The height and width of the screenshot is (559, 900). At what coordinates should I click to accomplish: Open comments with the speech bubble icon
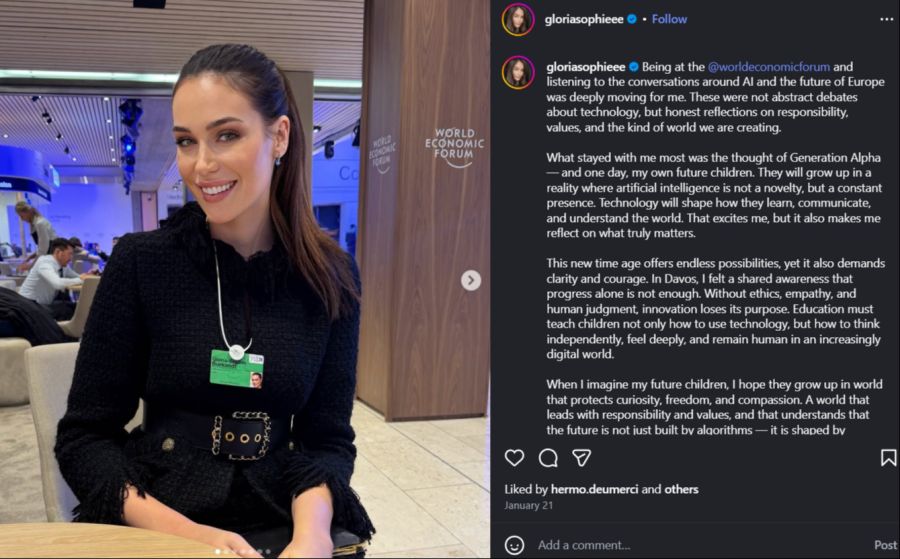click(548, 457)
